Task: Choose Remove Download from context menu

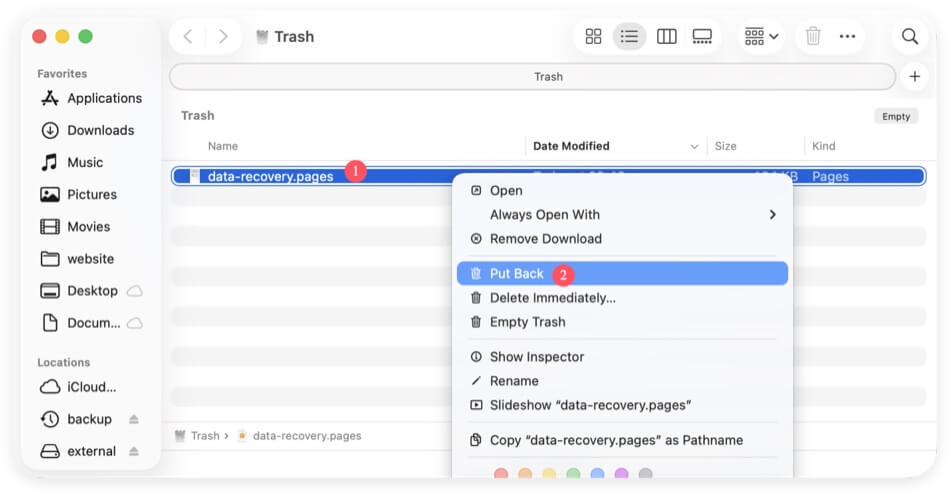Action: click(623, 239)
